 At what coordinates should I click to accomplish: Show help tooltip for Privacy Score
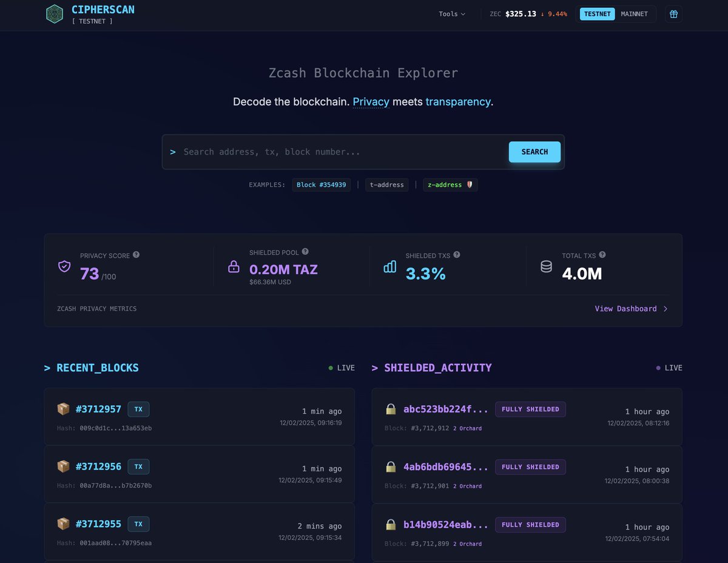136,255
